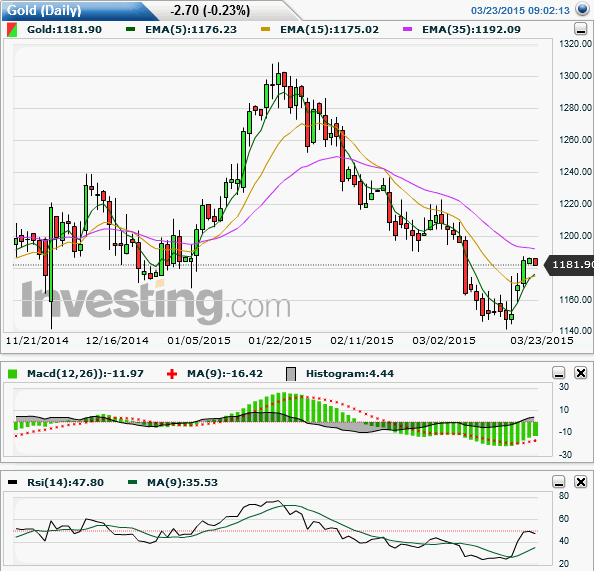This screenshot has width=594, height=571.
Task: Click the gray Histogram legend icon
Action: (291, 374)
